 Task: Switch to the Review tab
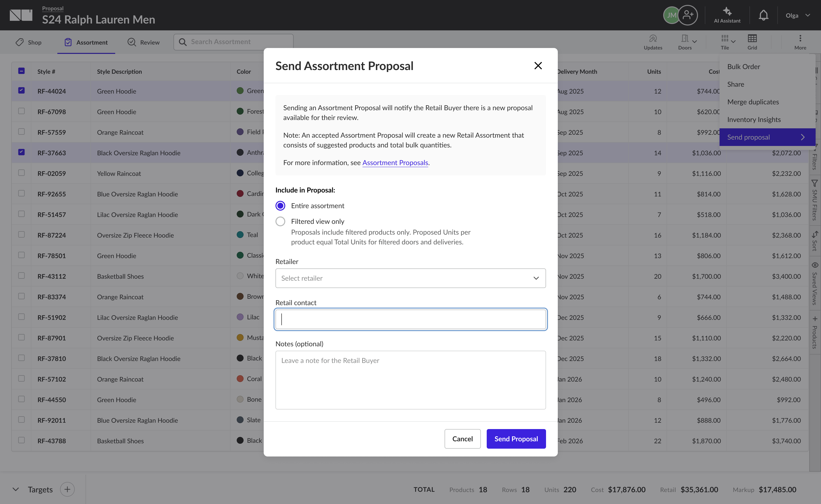[144, 42]
